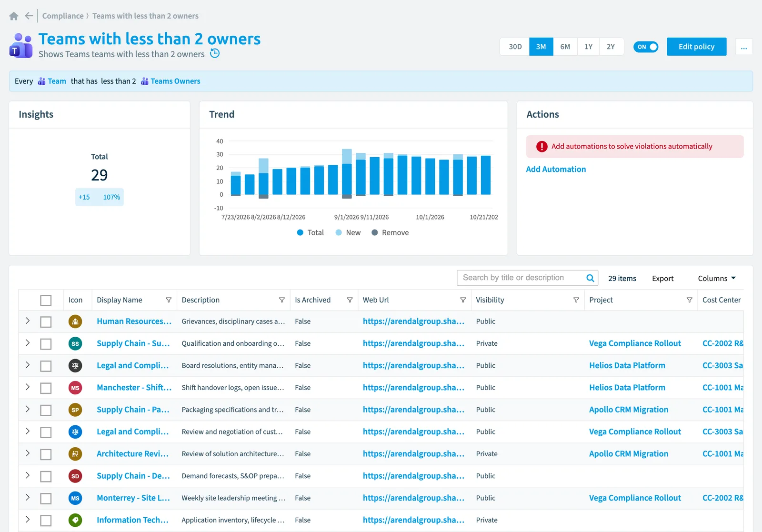Filter the Visibility column
Image resolution: width=762 pixels, height=532 pixels.
tap(576, 300)
